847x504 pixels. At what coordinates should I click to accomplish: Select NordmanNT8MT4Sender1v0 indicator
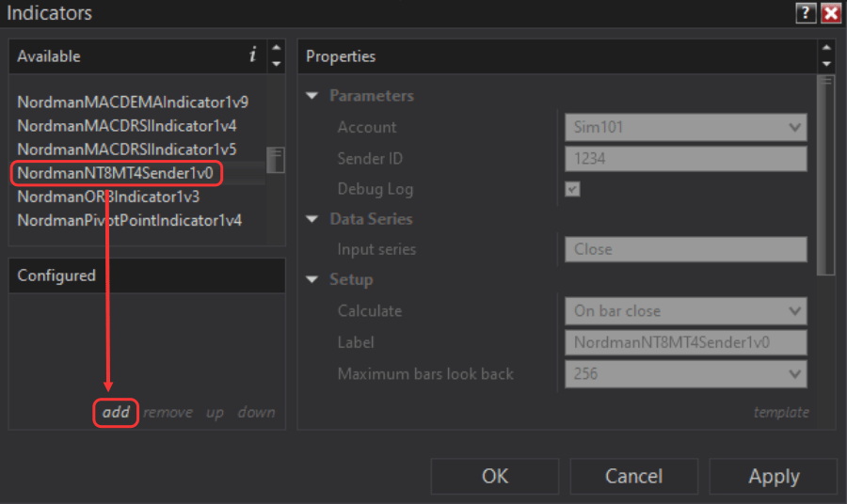tap(116, 173)
